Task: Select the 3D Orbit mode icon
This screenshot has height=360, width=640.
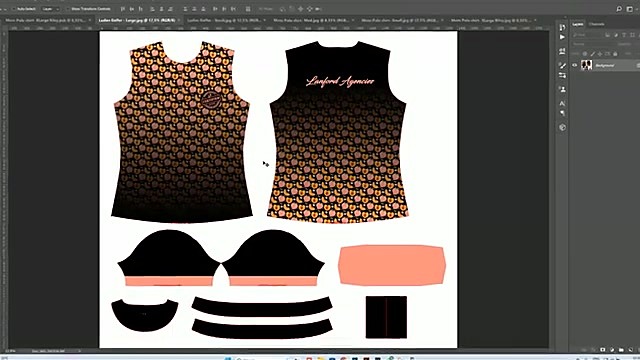Action: point(283,9)
